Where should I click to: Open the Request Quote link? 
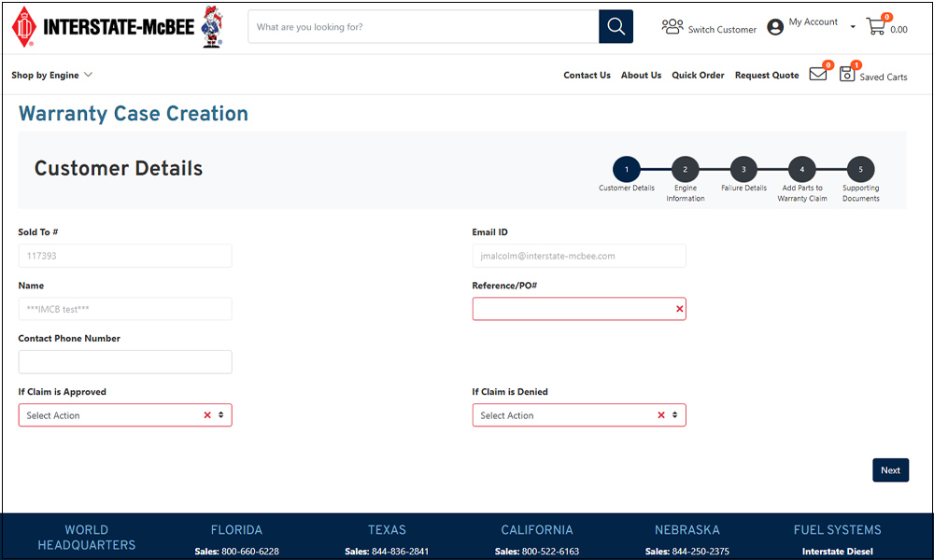[x=767, y=75]
